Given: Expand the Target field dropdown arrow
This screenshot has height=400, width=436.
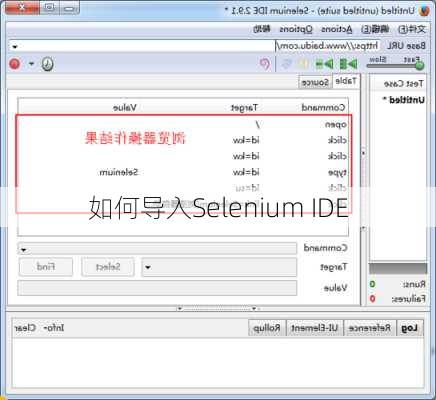Looking at the screenshot, I should click(x=148, y=267).
